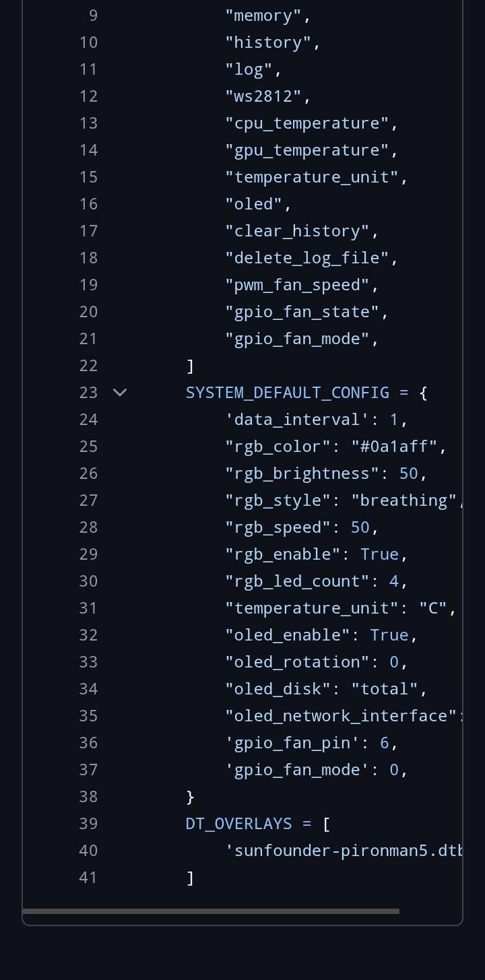Image resolution: width=485 pixels, height=980 pixels.
Task: Click the "breathing" rgb_style value
Action: click(404, 500)
